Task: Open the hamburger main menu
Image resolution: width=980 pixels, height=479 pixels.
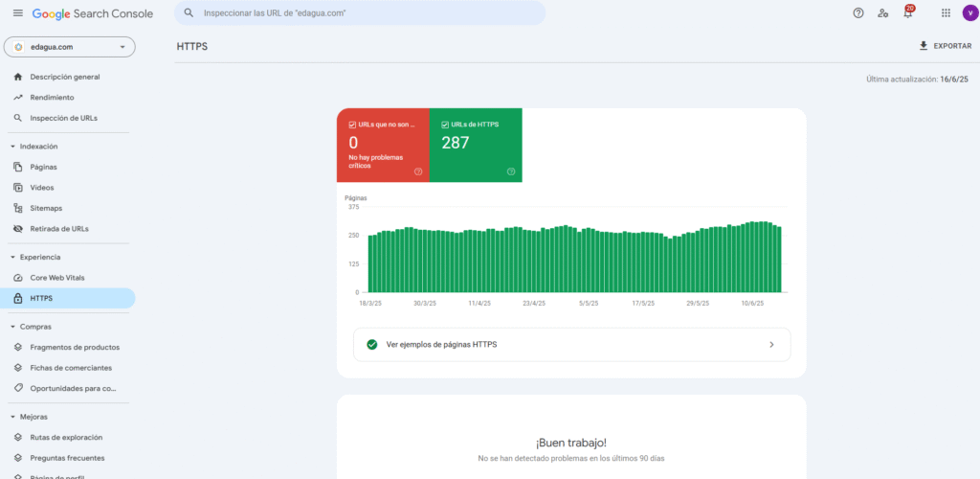Action: [x=17, y=13]
